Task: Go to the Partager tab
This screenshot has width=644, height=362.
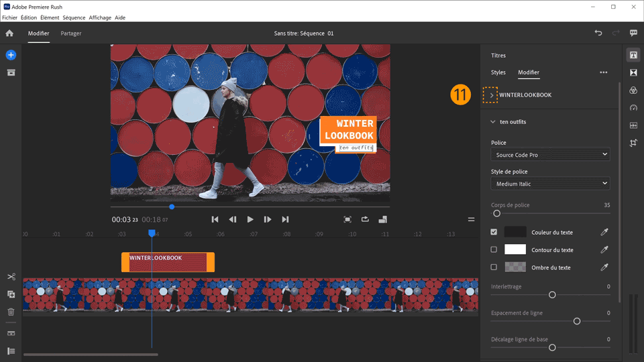Action: pos(70,33)
